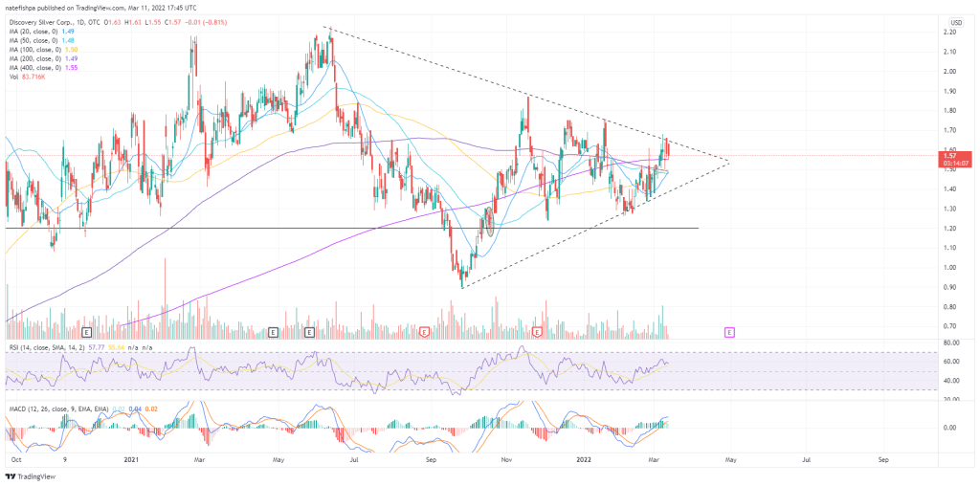
Task: Select the black horizontal line at 1.20
Action: [x=287, y=228]
